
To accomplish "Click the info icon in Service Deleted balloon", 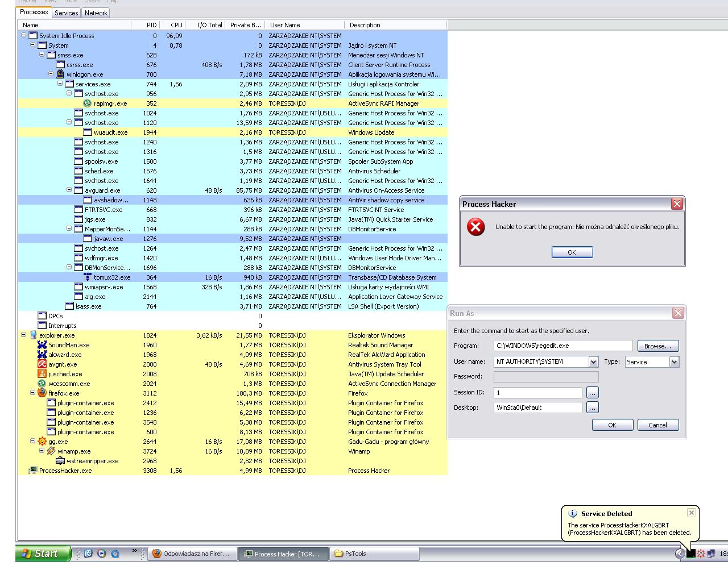I will tap(573, 513).
